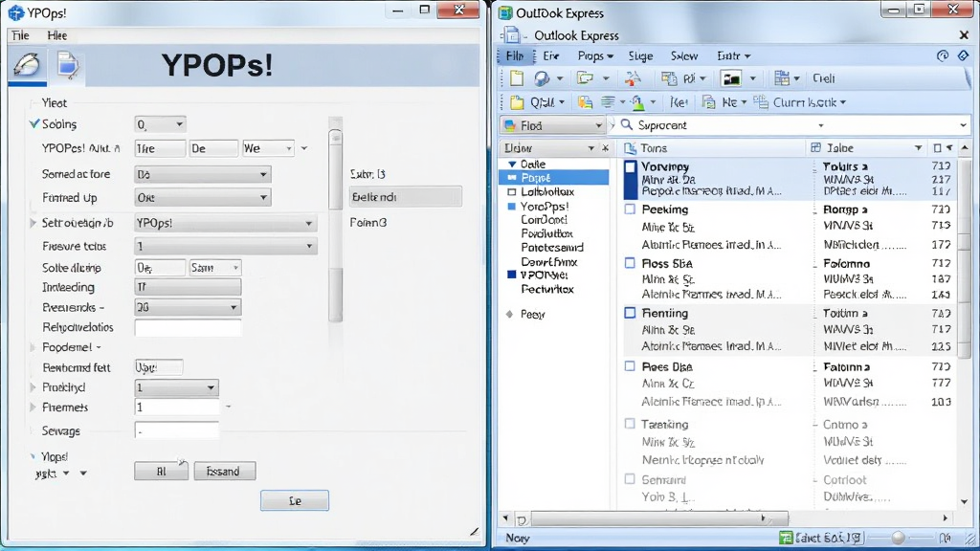Click the Bl button in YPOPs!
The width and height of the screenshot is (980, 551).
click(161, 471)
